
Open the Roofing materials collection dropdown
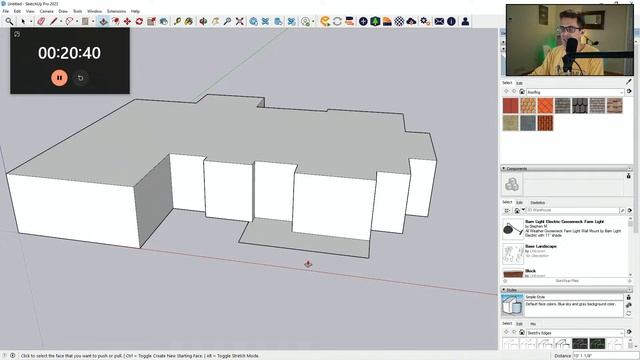coord(575,92)
